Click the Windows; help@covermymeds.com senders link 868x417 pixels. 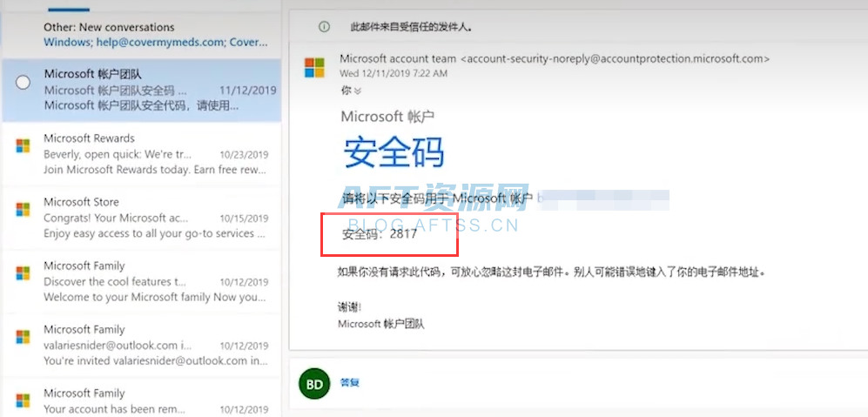155,42
